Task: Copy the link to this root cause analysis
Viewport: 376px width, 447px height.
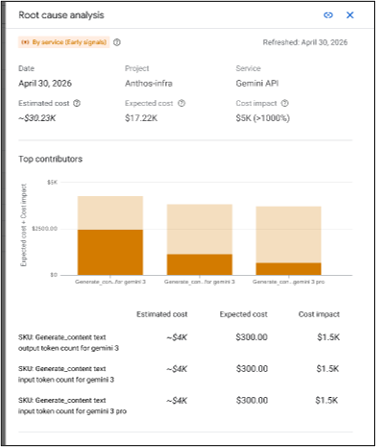Action: point(328,15)
